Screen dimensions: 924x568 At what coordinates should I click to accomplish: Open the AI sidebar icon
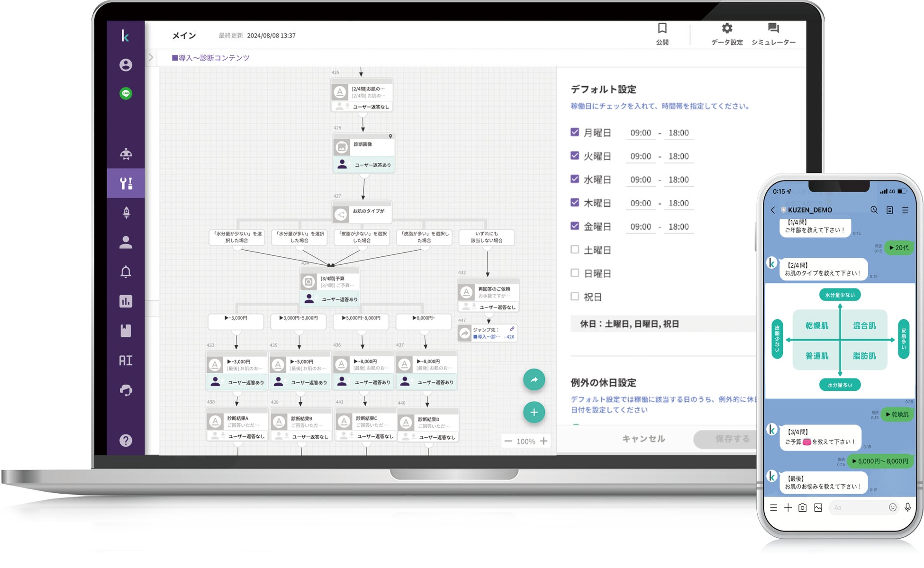pos(126,361)
